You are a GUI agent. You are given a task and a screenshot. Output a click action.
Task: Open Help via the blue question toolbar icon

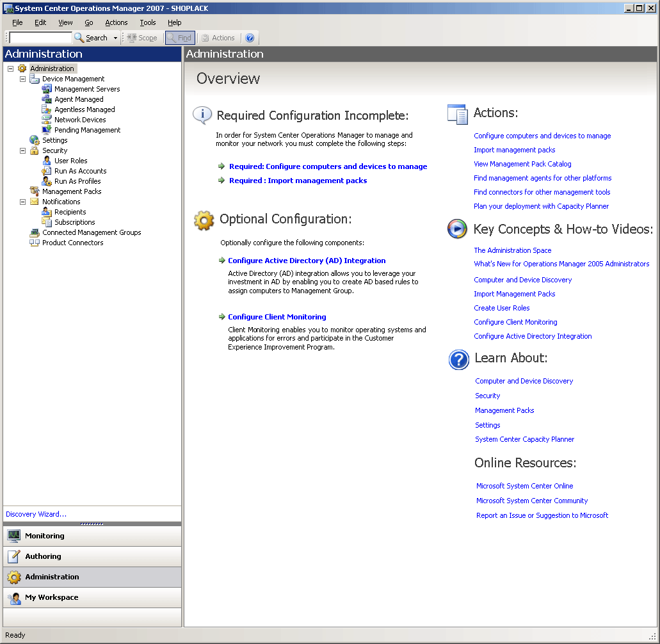[x=250, y=38]
